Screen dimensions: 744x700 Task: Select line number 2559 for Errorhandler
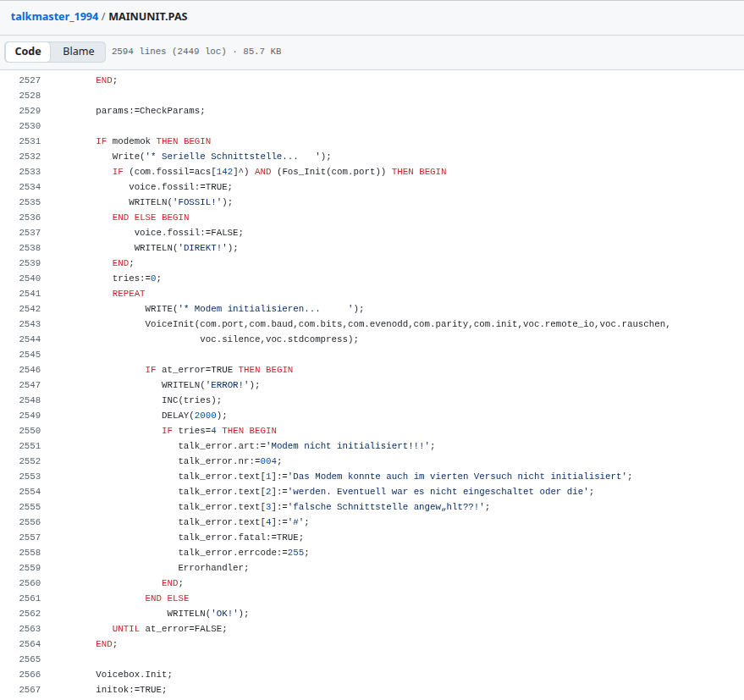(30, 568)
